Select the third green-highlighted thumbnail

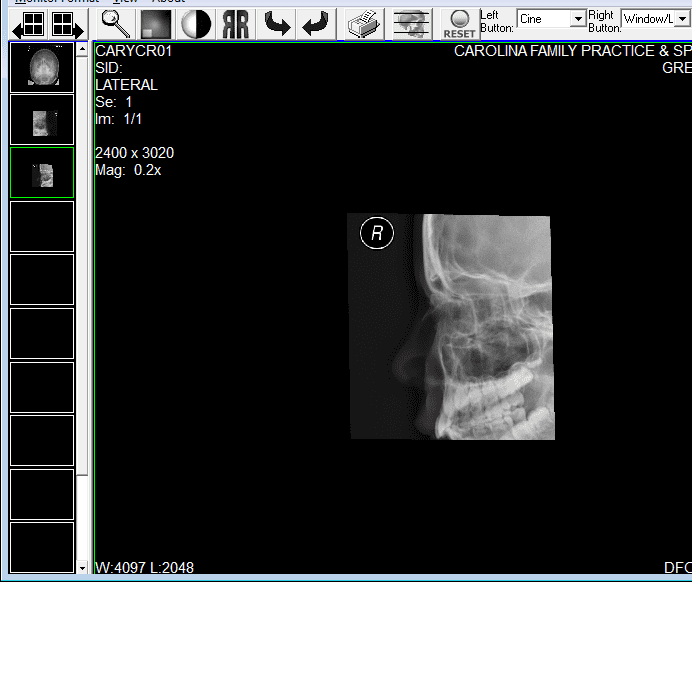[42, 173]
